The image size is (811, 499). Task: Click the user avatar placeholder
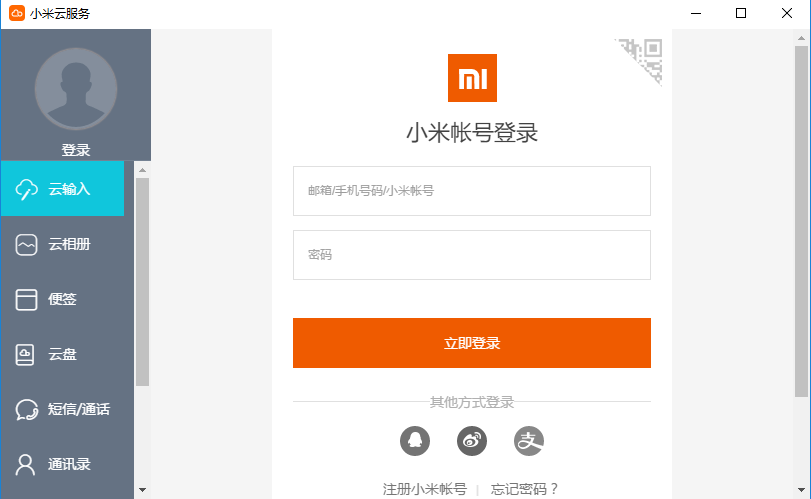76,88
